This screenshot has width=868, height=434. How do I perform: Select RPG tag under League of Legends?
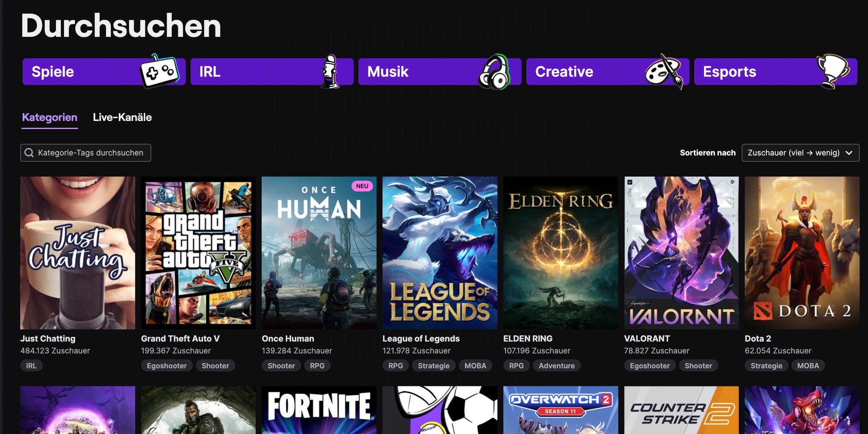pyautogui.click(x=396, y=366)
